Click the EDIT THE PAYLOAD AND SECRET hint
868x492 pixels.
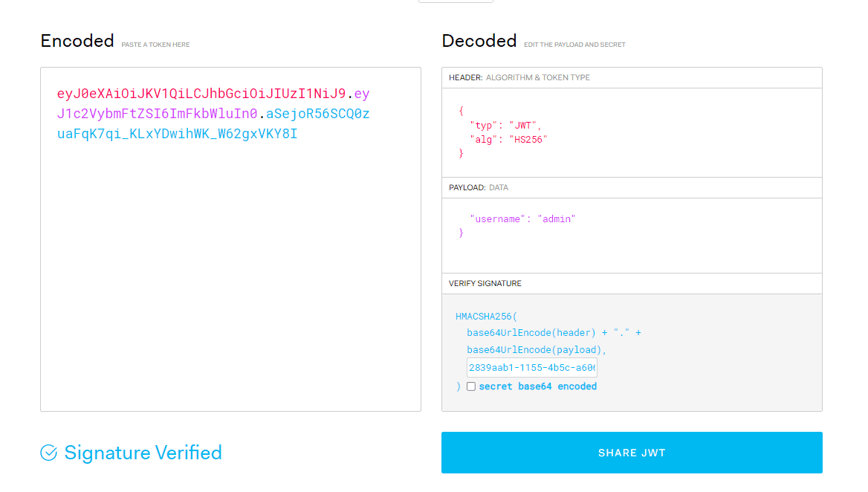(574, 45)
